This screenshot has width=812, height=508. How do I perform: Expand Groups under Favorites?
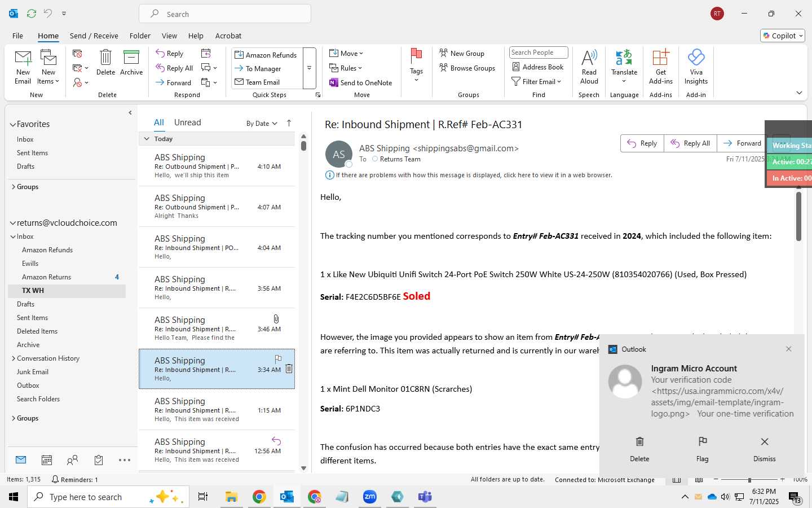coord(13,187)
